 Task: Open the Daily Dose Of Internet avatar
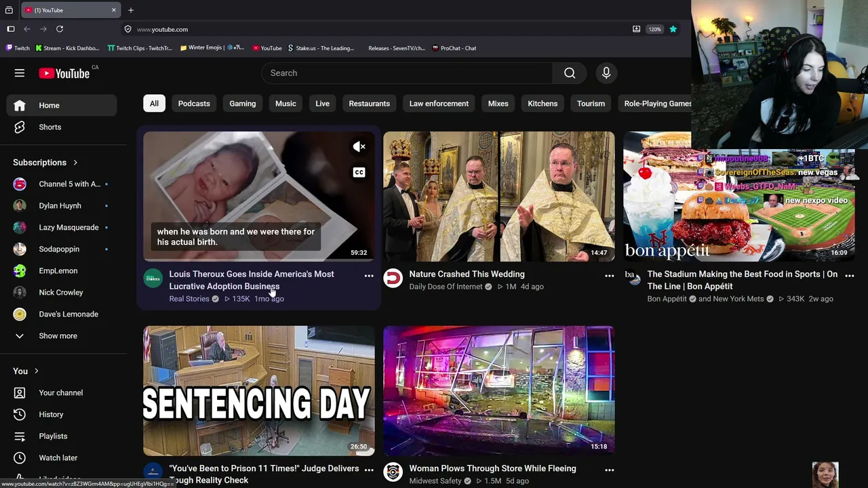393,278
